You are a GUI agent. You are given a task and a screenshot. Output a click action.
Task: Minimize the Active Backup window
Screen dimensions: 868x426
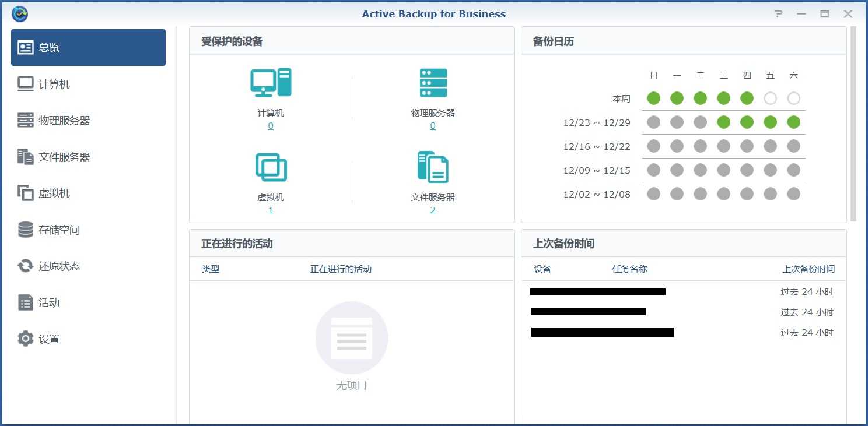[x=801, y=14]
